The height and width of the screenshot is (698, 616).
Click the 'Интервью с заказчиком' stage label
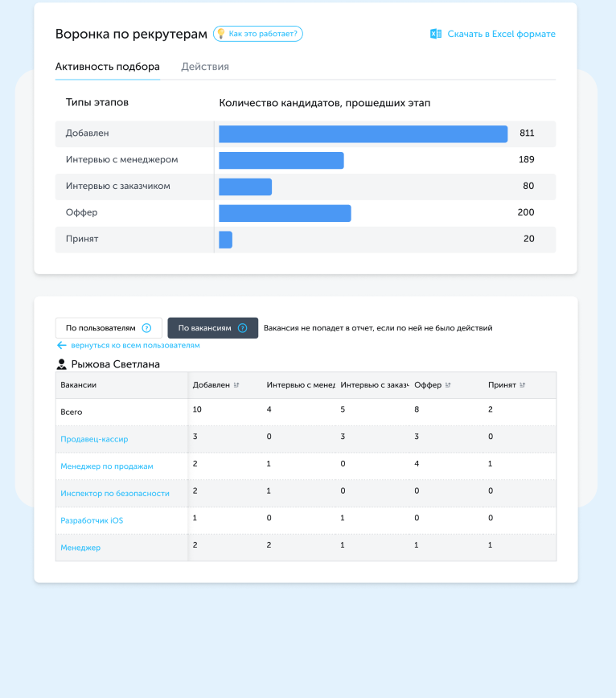[x=118, y=186]
